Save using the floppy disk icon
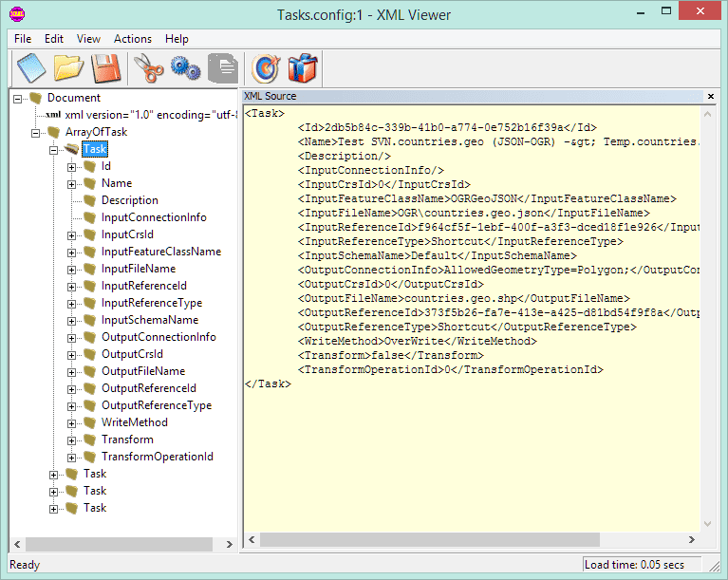This screenshot has width=728, height=580. click(x=106, y=68)
